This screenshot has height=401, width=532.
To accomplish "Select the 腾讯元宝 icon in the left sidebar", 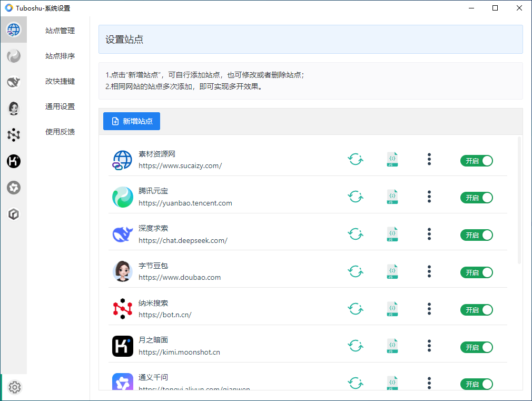I will coord(14,55).
